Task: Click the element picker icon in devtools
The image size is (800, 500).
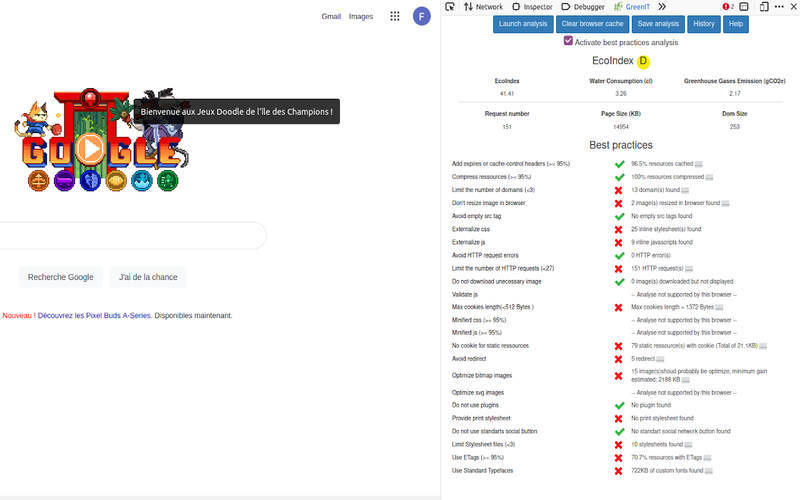Action: tap(451, 6)
